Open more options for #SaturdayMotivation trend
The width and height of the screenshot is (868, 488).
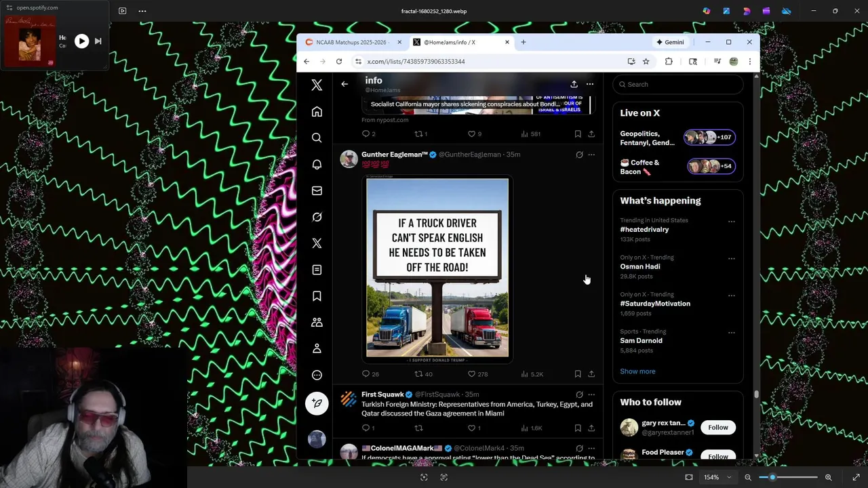click(x=731, y=296)
